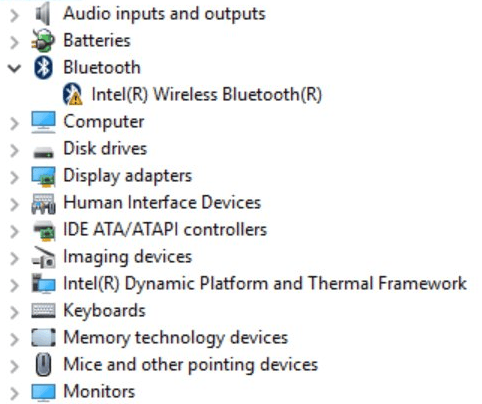
Task: Click the Keyboards category icon
Action: 43,310
